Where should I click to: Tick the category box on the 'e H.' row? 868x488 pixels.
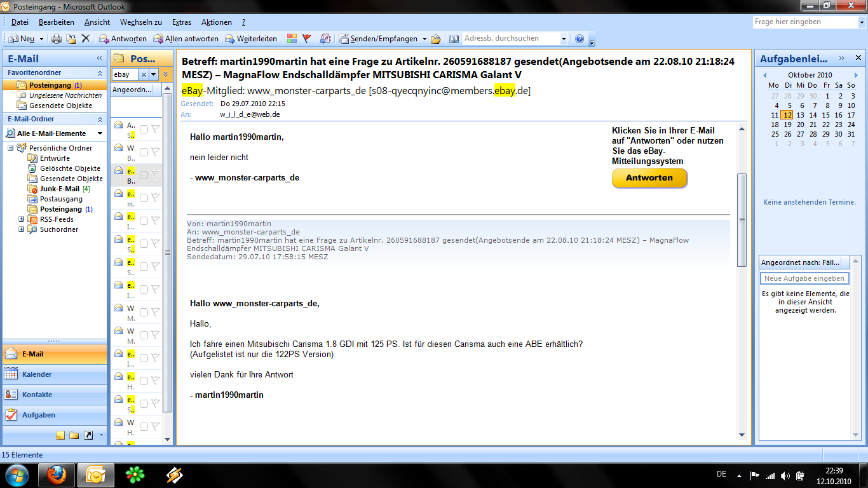click(144, 381)
